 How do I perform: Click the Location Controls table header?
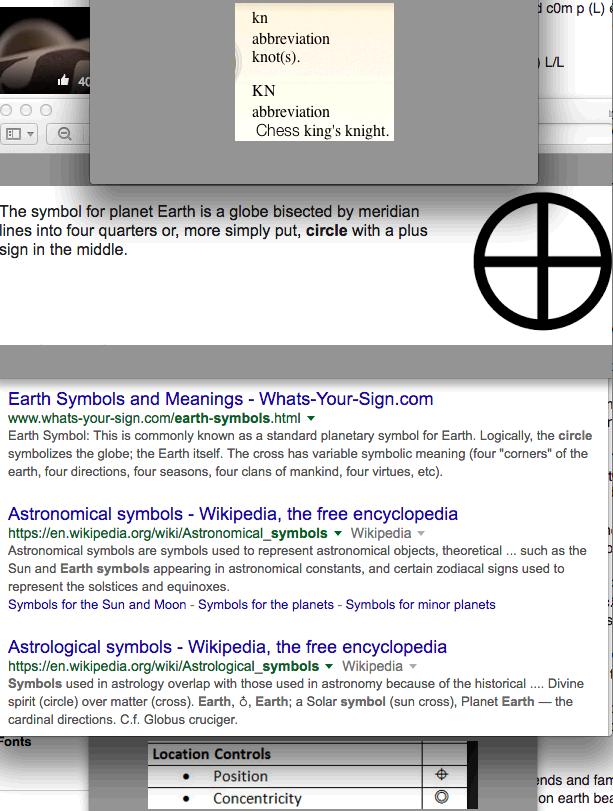pyautogui.click(x=212, y=754)
